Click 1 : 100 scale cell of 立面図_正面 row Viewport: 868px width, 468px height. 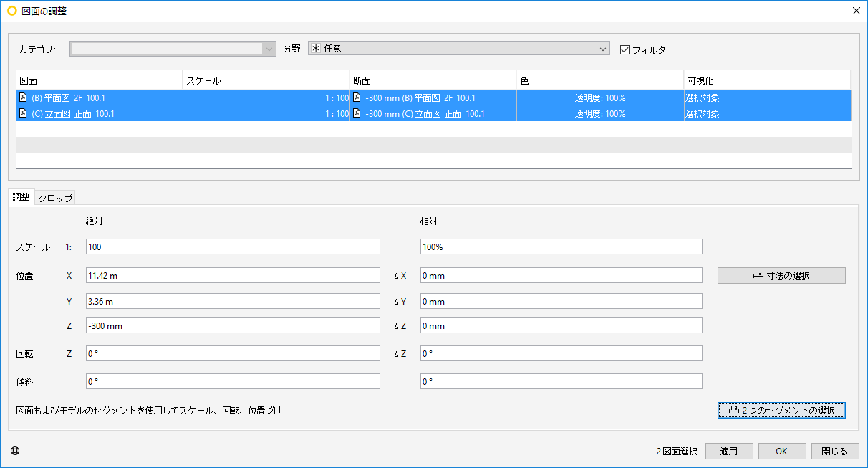point(266,113)
